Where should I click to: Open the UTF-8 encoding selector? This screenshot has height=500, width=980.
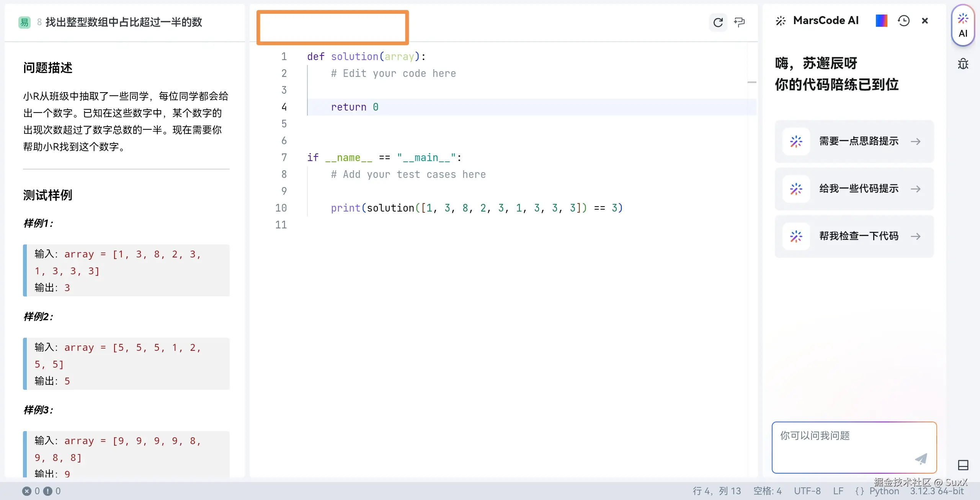[807, 491]
